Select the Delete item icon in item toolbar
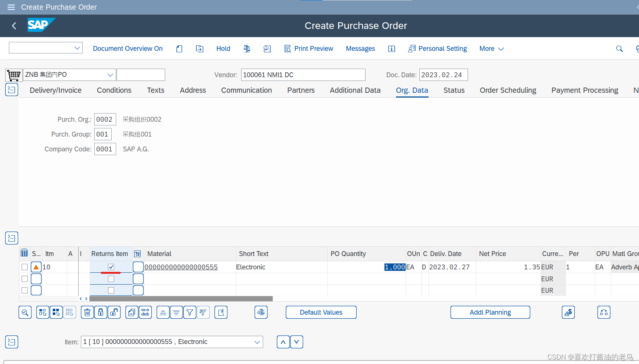Viewport: 639px width, 364px height. tap(87, 312)
